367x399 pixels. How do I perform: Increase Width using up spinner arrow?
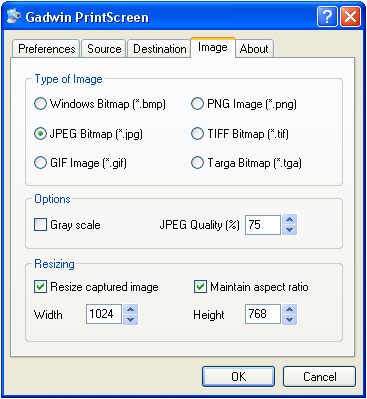click(131, 309)
